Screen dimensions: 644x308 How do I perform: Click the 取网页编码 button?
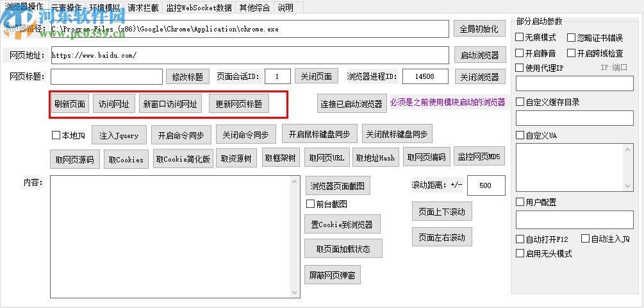427,157
